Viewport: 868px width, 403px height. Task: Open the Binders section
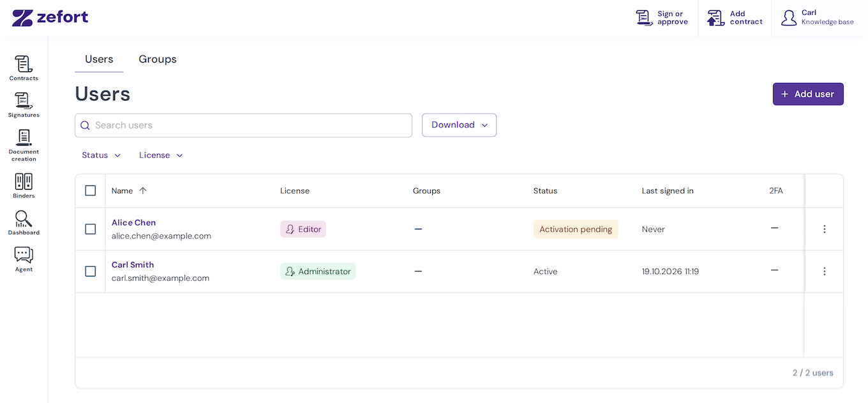pyautogui.click(x=24, y=186)
